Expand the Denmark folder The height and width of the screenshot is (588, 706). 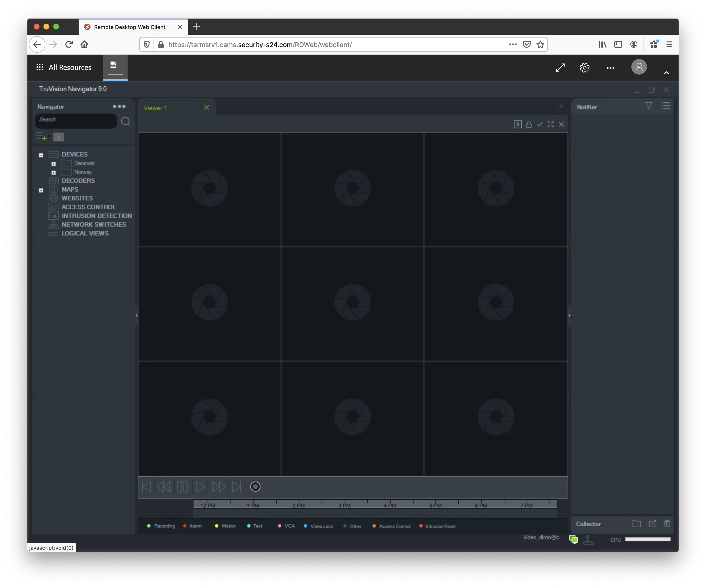(53, 164)
